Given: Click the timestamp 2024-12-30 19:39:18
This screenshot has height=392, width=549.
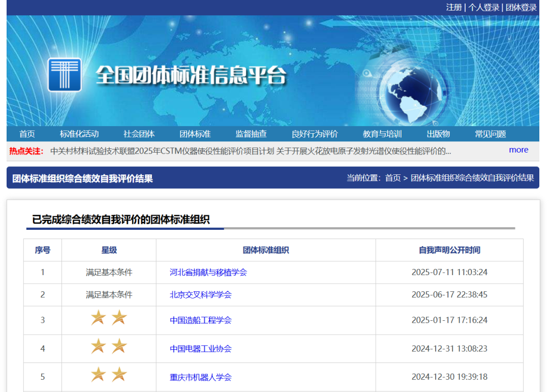Looking at the screenshot, I should tap(449, 377).
